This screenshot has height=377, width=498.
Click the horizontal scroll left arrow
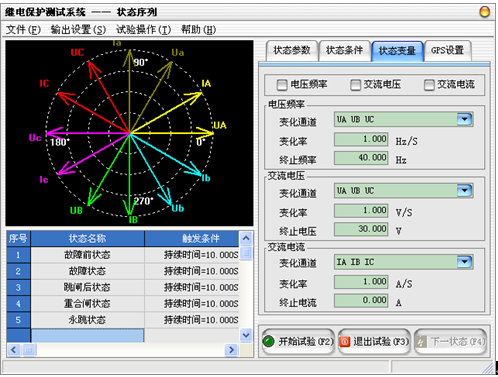click(13, 350)
